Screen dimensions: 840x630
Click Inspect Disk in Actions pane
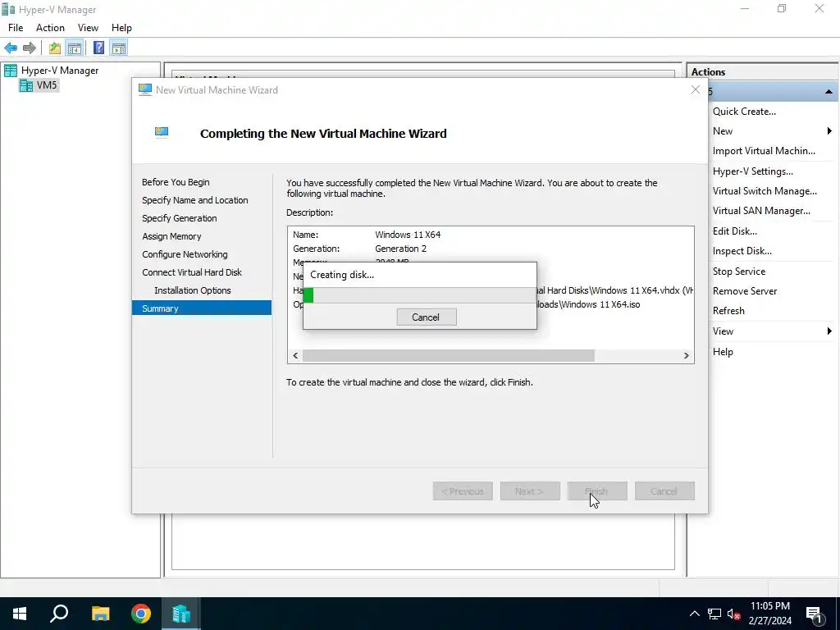[x=742, y=251]
